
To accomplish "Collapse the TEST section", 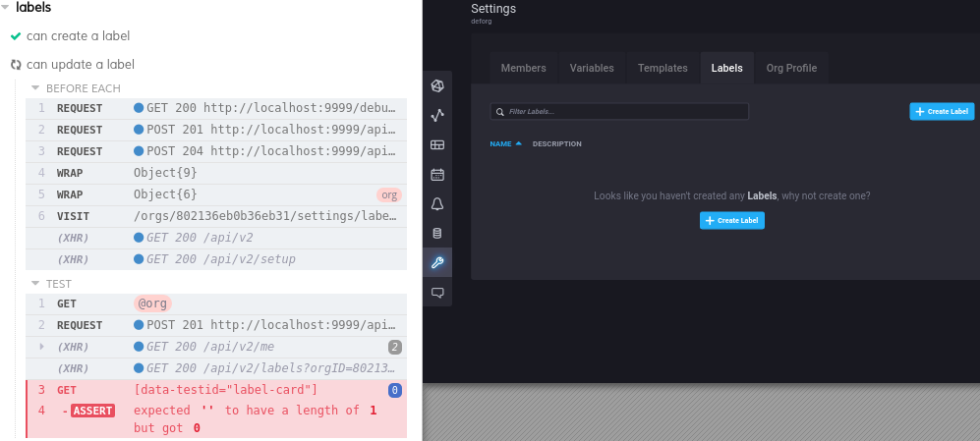I will click(x=35, y=284).
